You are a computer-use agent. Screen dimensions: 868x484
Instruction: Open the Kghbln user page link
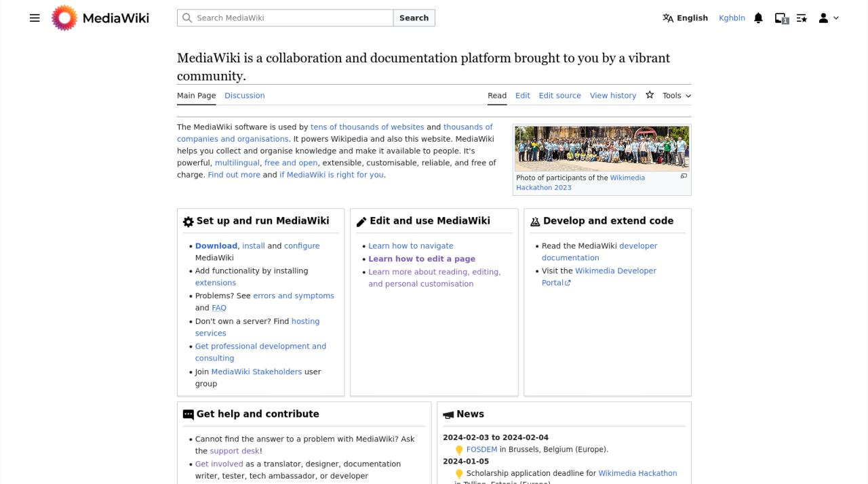[x=732, y=18]
